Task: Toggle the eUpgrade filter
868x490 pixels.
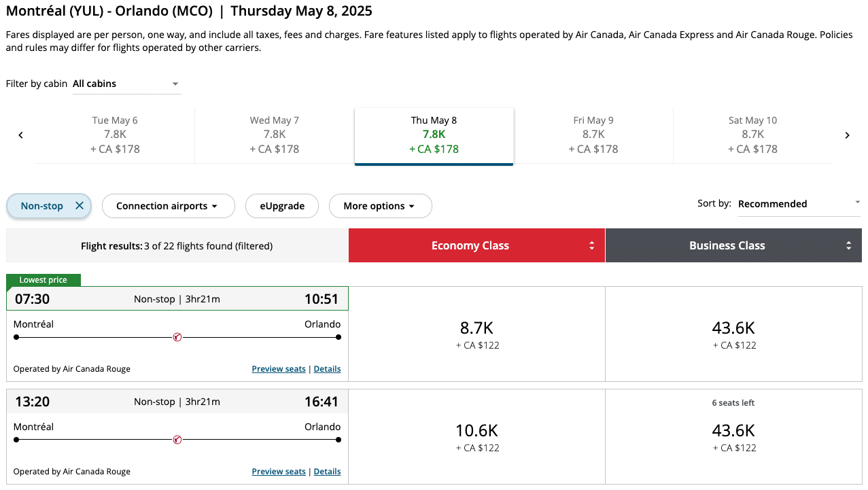Action: tap(282, 206)
